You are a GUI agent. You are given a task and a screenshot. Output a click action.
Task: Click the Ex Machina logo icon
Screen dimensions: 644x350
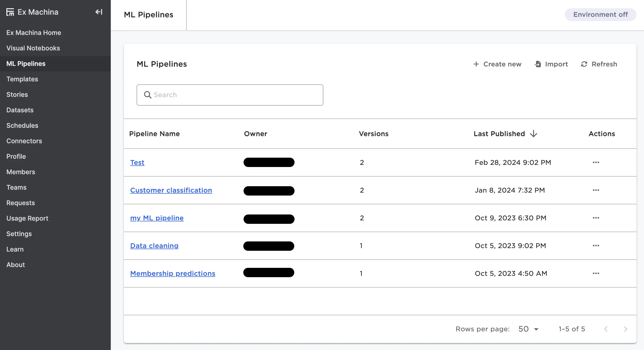coord(10,12)
